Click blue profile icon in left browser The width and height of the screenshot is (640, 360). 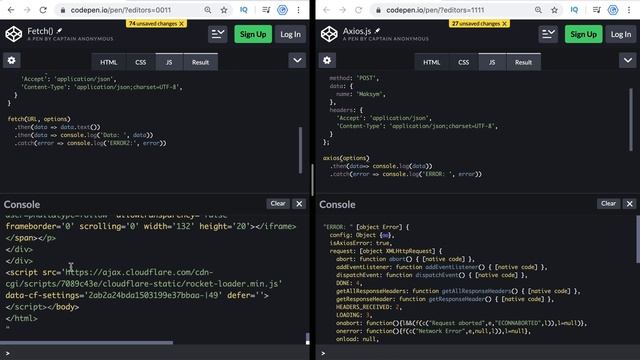point(282,10)
